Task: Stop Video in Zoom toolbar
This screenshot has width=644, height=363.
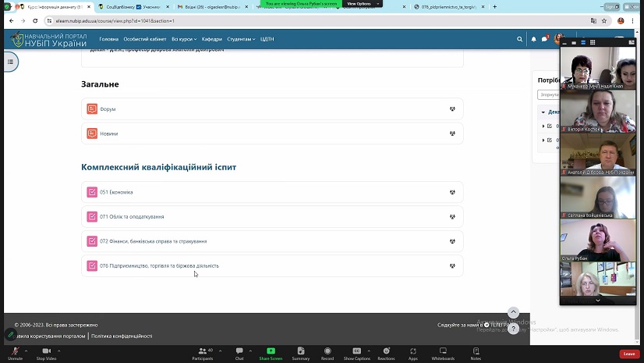Action: [47, 353]
